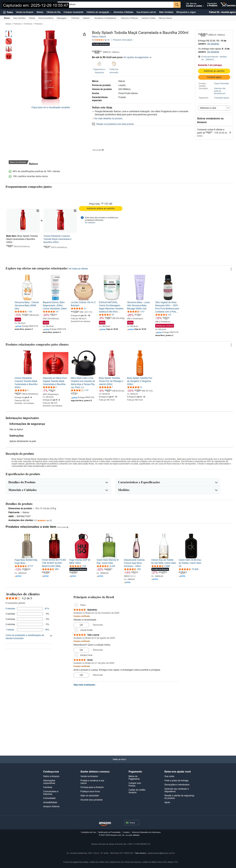Expand the Detalhes do Produto section
The width and height of the screenshot is (236, 868).
point(58,482)
